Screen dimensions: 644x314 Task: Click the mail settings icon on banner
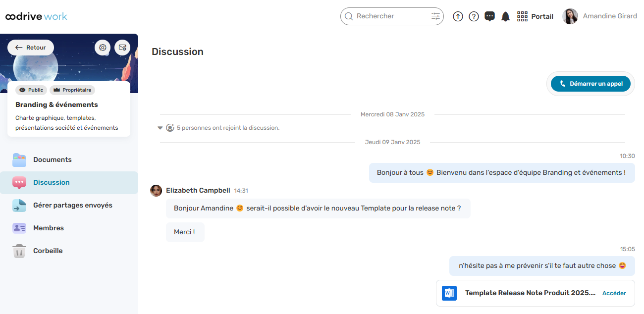coord(122,48)
